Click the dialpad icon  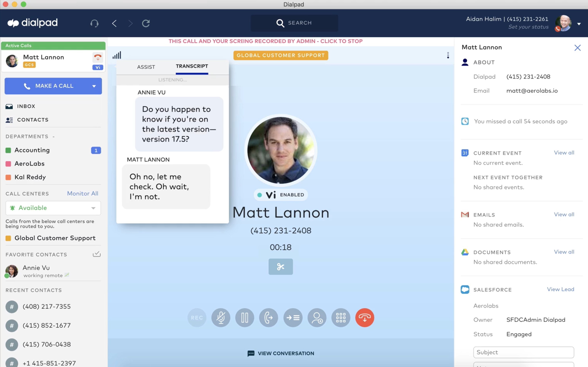point(340,318)
